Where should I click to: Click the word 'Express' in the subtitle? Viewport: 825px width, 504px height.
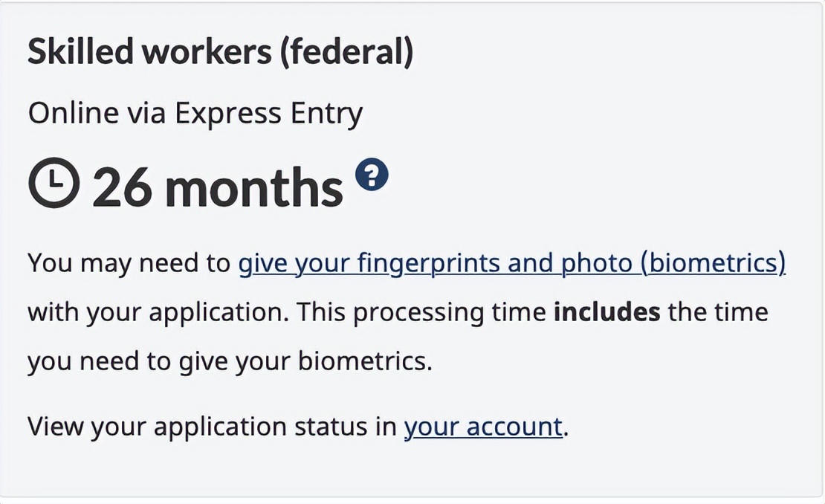(228, 112)
